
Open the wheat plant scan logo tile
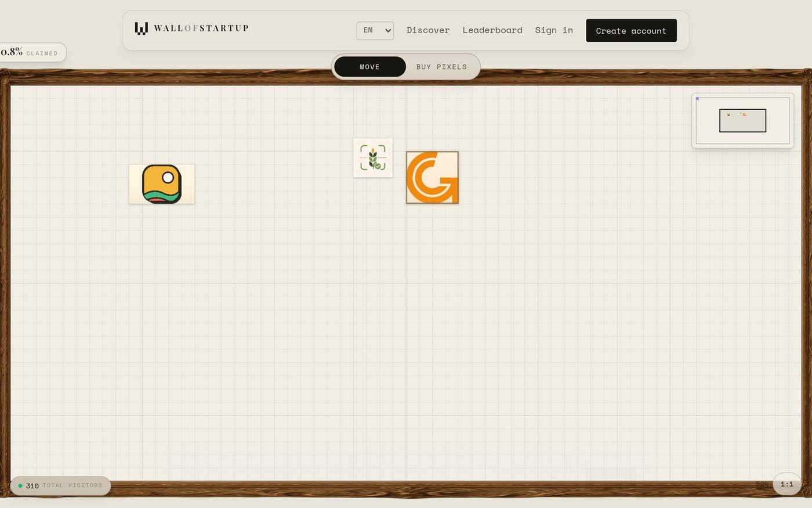[373, 158]
